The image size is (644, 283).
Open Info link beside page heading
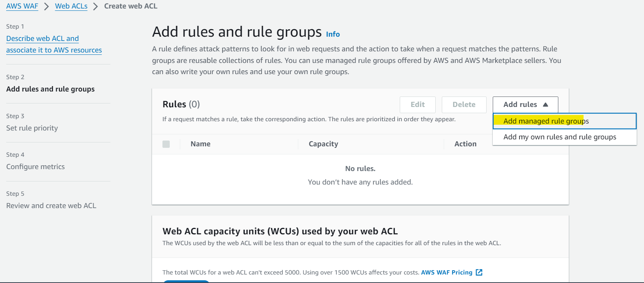point(333,34)
